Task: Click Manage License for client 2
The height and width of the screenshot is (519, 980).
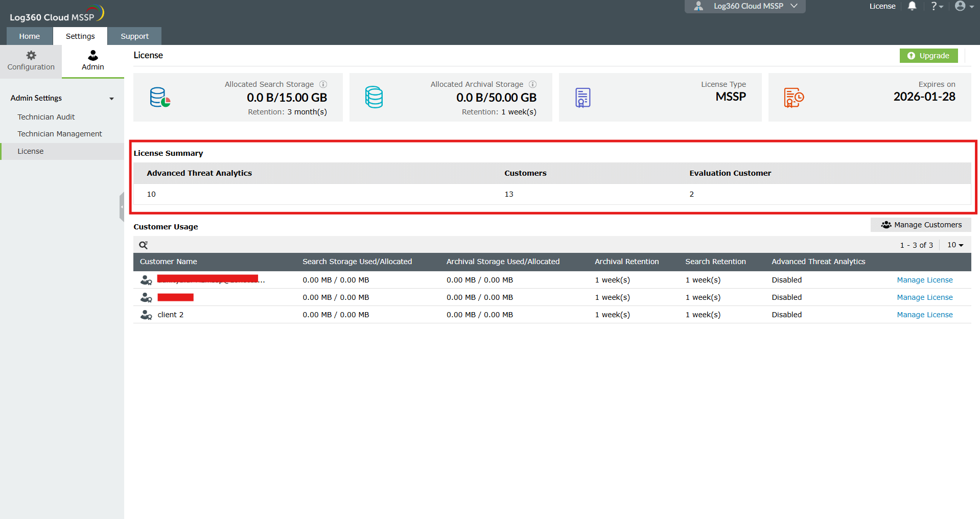Action: pyautogui.click(x=924, y=315)
